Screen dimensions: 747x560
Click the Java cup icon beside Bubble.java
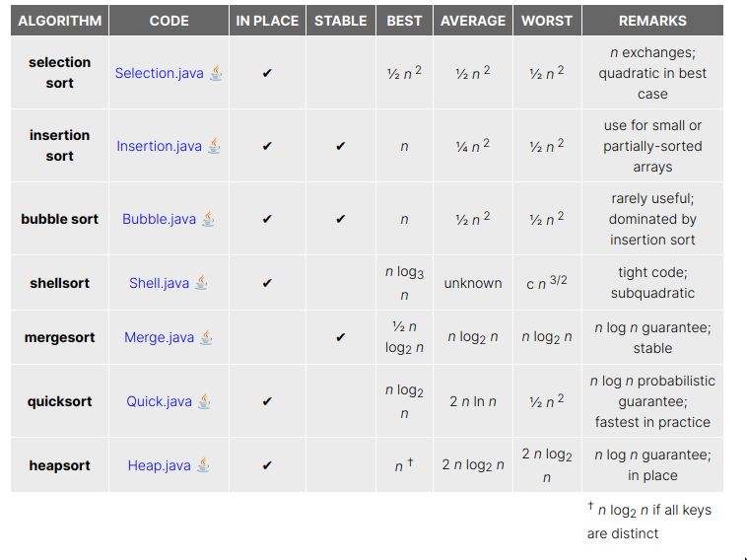pyautogui.click(x=208, y=219)
